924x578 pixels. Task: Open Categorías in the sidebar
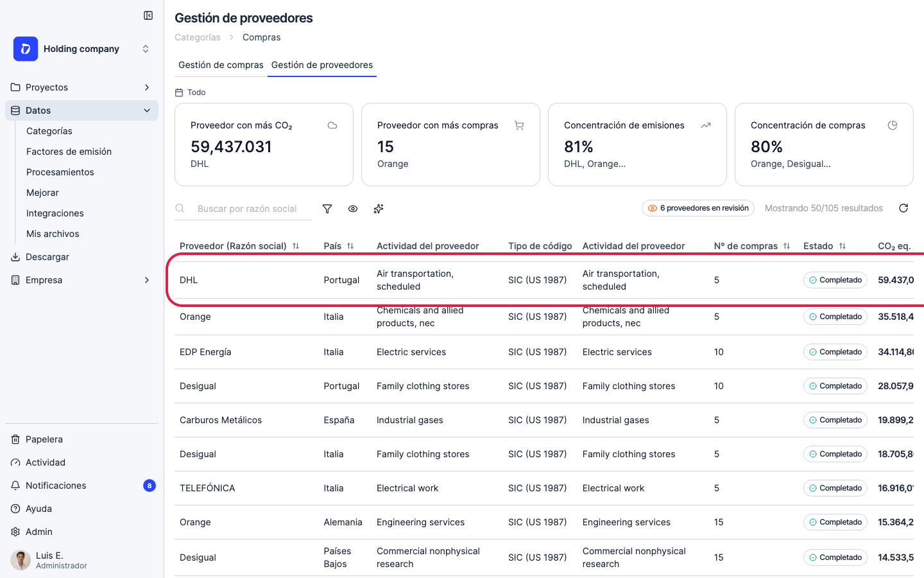(49, 131)
